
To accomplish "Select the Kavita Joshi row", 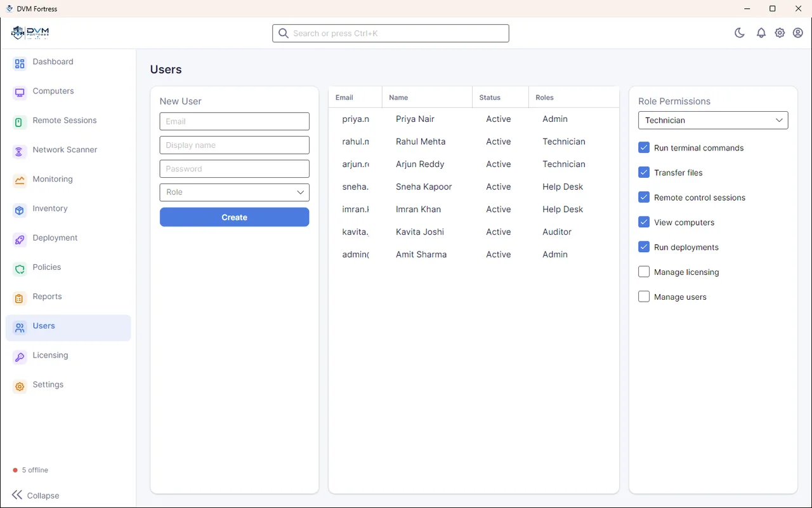I will pyautogui.click(x=474, y=232).
